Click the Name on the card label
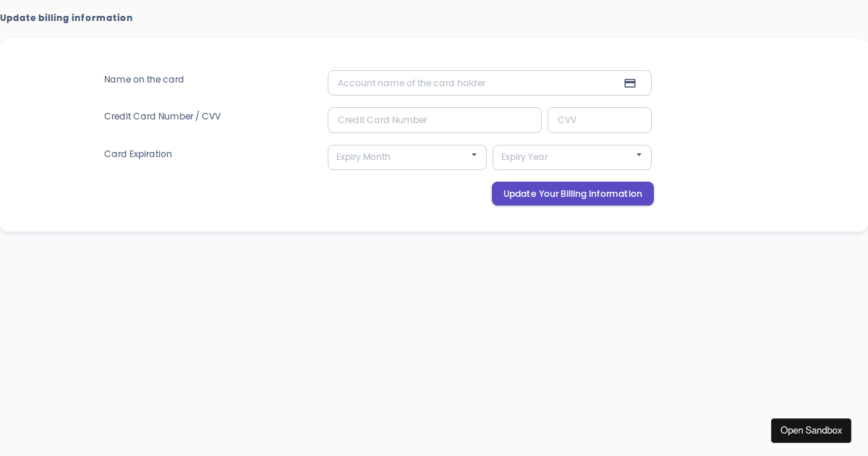This screenshot has height=456, width=868. coord(143,79)
